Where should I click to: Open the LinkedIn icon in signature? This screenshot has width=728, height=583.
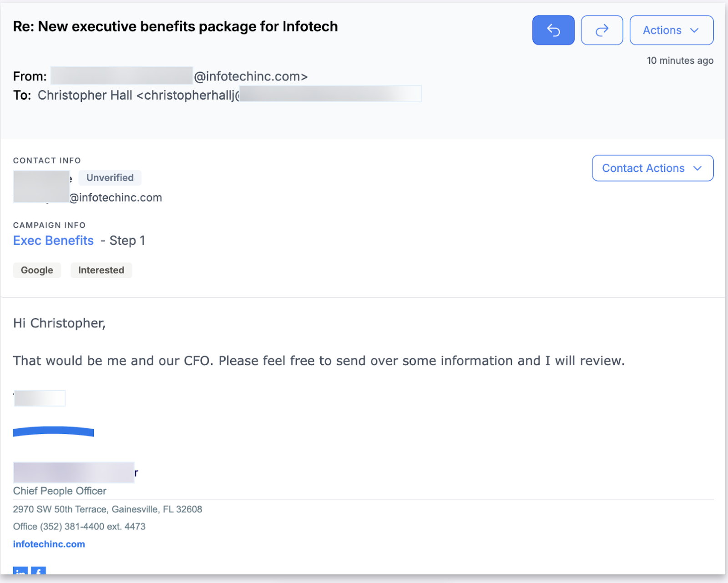(20, 571)
